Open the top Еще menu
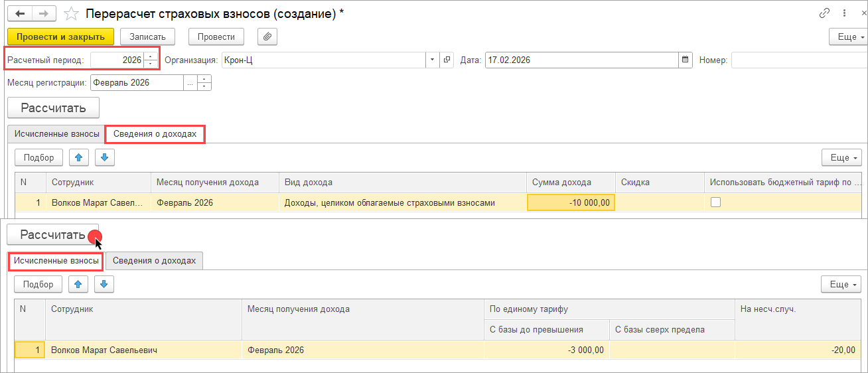Viewport: 868px width, 373px height. click(847, 37)
